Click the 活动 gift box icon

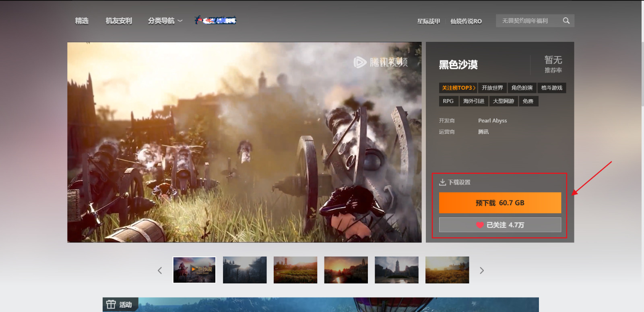pyautogui.click(x=111, y=304)
